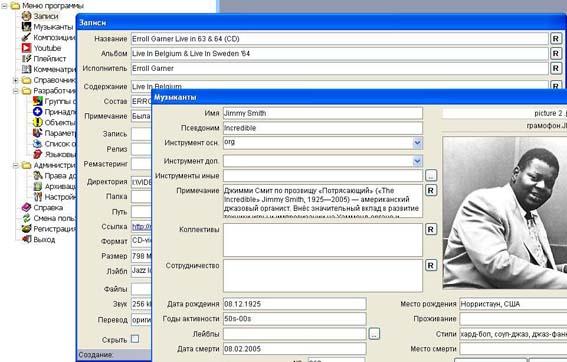Click the R button beside Сотрудничество
This screenshot has width=567, height=362.
431,265
